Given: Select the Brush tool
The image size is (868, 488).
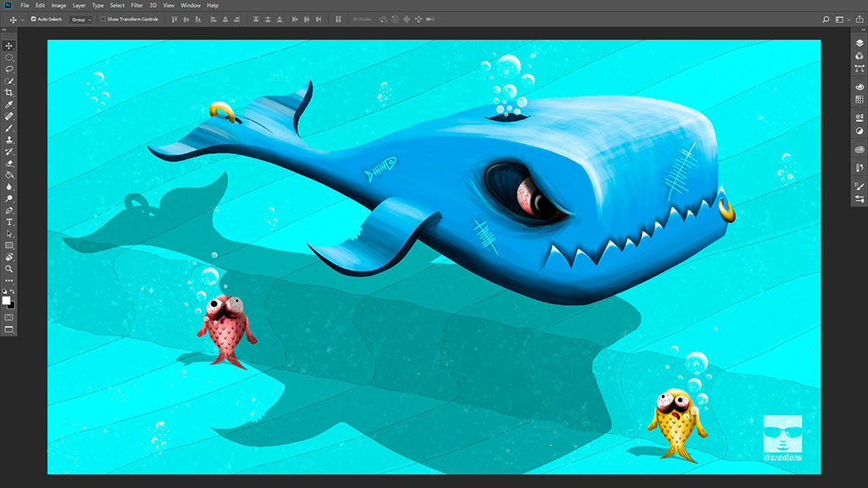Looking at the screenshot, I should (x=8, y=128).
